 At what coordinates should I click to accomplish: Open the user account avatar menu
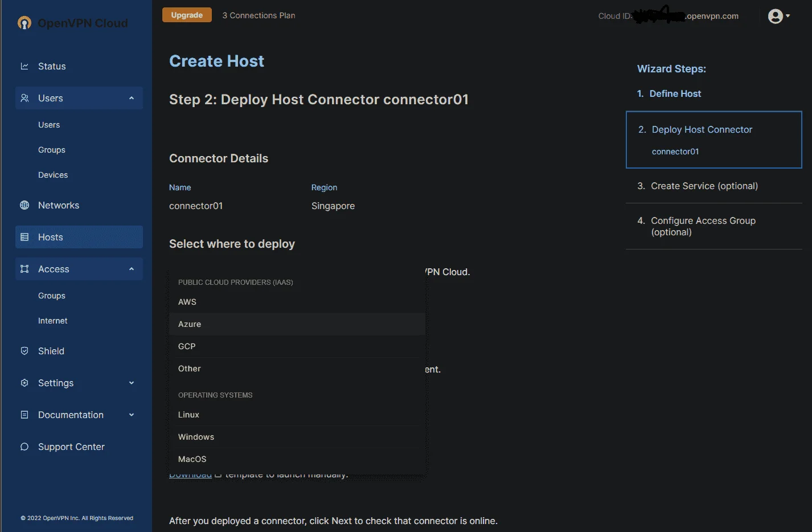point(775,16)
